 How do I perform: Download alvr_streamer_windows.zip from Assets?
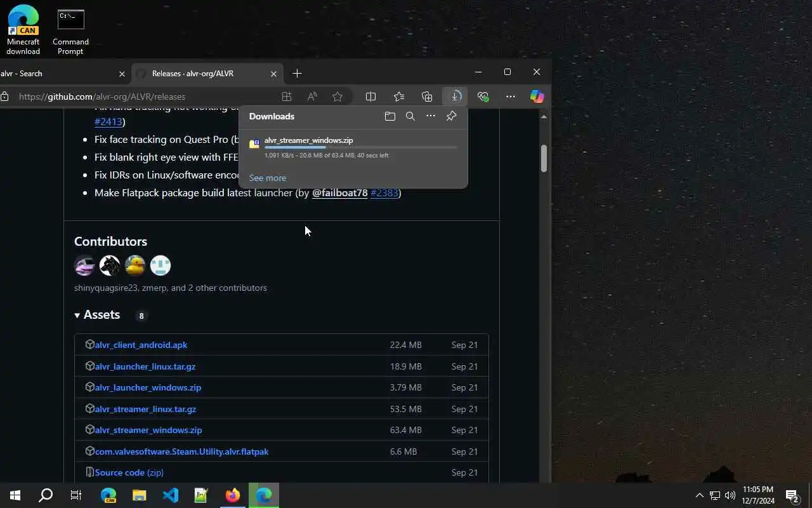coord(148,430)
